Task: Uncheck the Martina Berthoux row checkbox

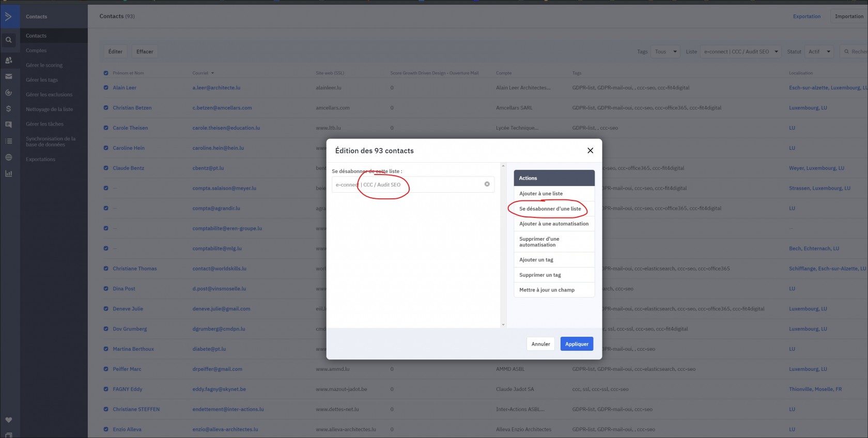Action: coord(106,349)
